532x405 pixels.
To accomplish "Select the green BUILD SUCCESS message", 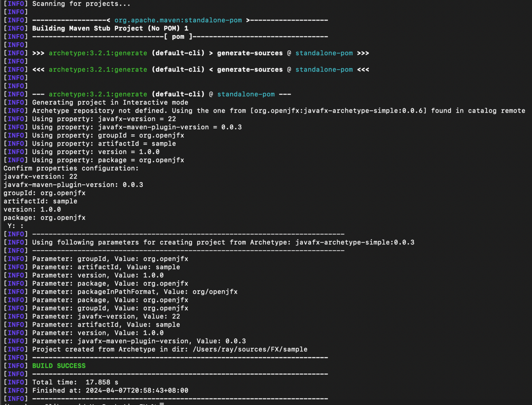I will pos(59,365).
